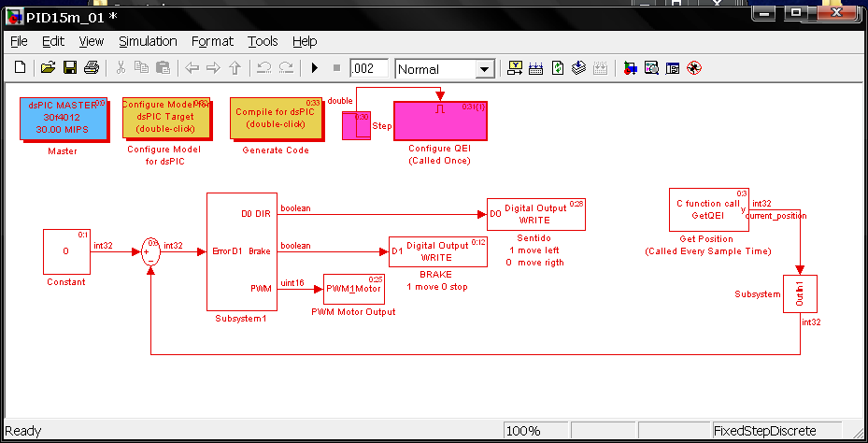The image size is (868, 443).
Task: Click the Redo icon
Action: point(286,68)
